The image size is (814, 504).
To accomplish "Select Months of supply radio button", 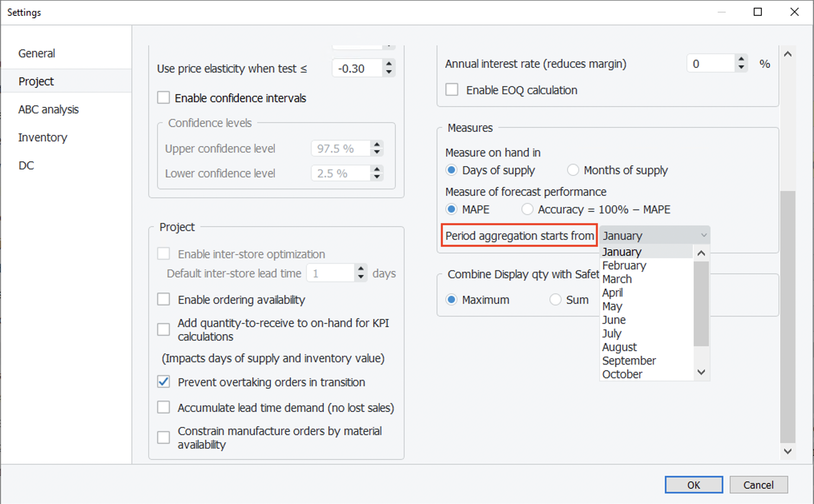I will pos(573,170).
